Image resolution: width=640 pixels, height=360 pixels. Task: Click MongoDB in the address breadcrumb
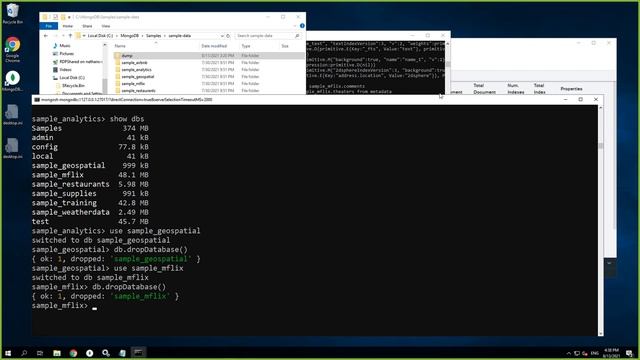coord(129,36)
